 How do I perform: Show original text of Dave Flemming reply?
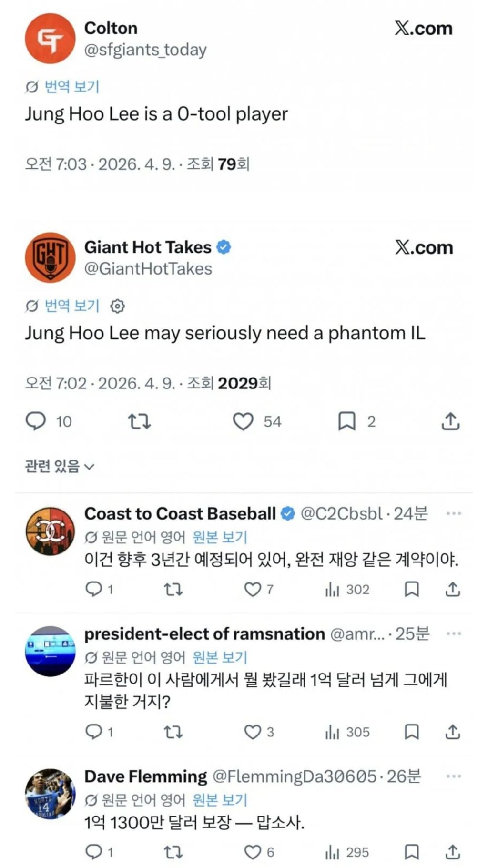[x=220, y=800]
